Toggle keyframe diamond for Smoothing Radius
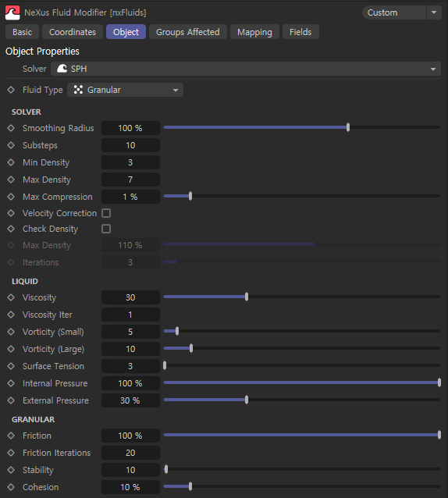This screenshot has height=498, width=448. [11, 128]
